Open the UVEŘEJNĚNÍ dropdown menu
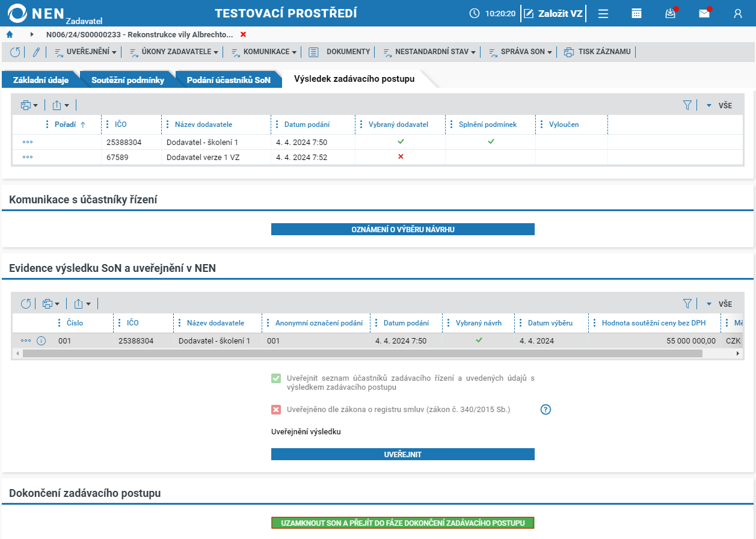Viewport: 756px width, 539px height. pos(85,52)
